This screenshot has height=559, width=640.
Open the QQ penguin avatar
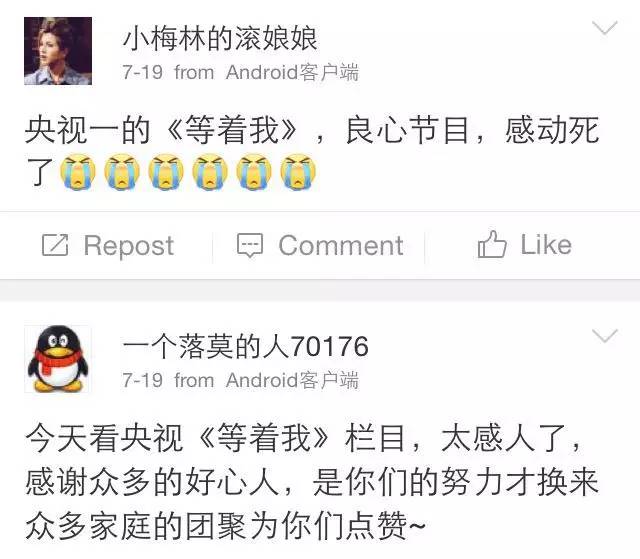tap(58, 359)
